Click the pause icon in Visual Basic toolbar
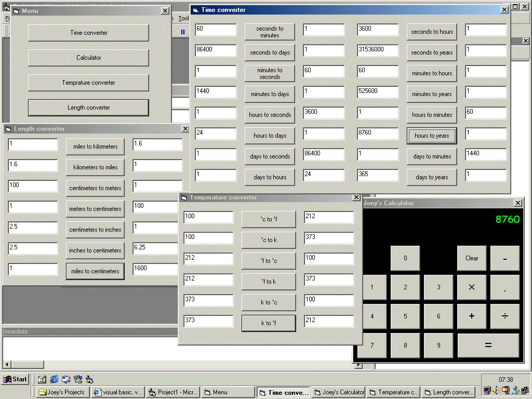 click(182, 32)
